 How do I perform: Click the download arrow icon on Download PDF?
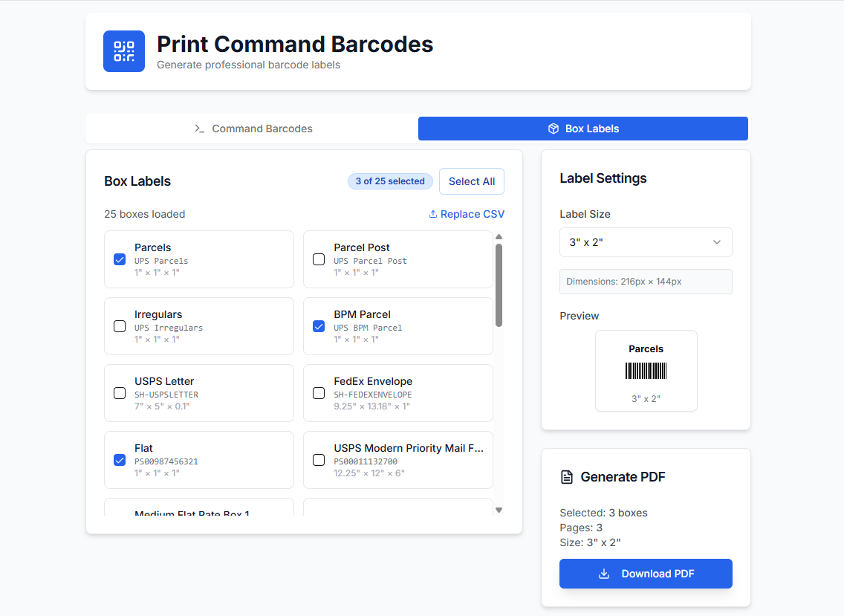pos(604,574)
